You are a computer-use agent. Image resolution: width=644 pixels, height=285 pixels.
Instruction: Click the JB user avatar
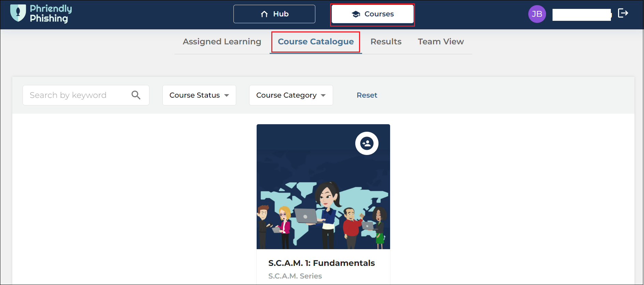(537, 14)
